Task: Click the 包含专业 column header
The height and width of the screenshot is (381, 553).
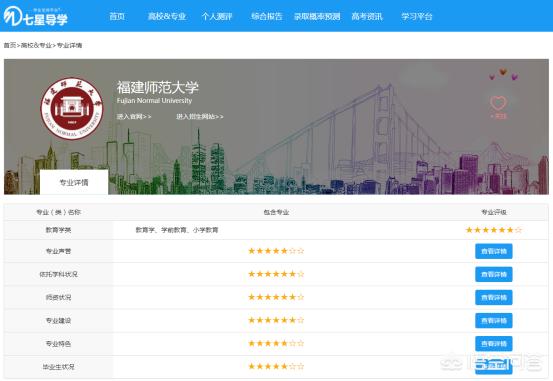Action: click(x=276, y=212)
